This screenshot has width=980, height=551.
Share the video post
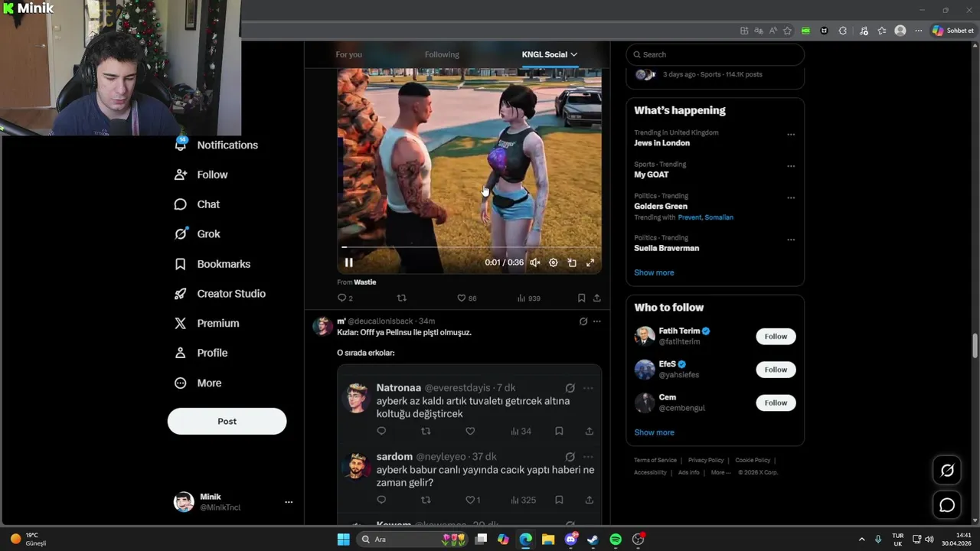(x=597, y=298)
